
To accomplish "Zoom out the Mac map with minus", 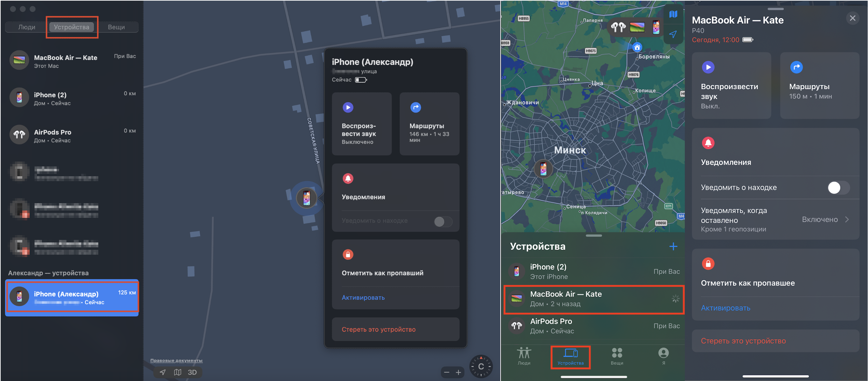I will click(446, 372).
